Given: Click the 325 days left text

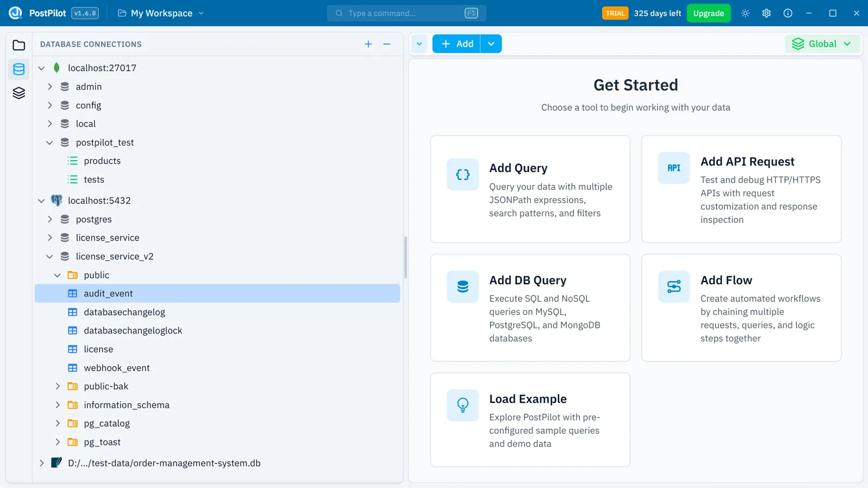Looking at the screenshot, I should pos(658,13).
